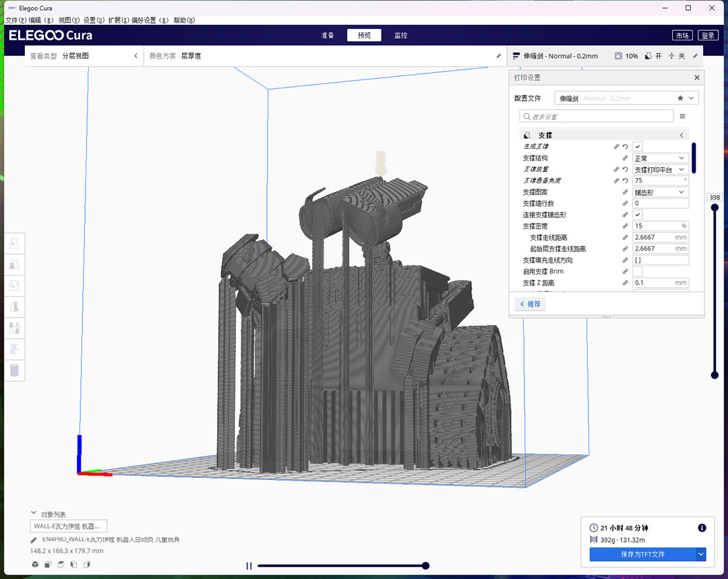This screenshot has width=728, height=579.
Task: Open the 文件 menu
Action: coord(16,20)
